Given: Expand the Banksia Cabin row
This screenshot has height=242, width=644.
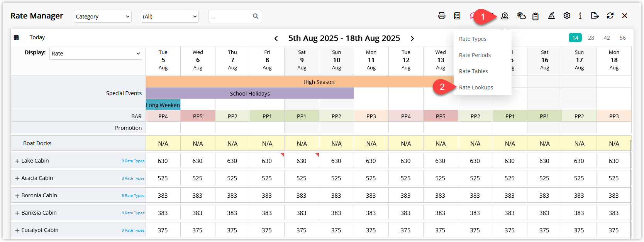Looking at the screenshot, I should [17, 213].
